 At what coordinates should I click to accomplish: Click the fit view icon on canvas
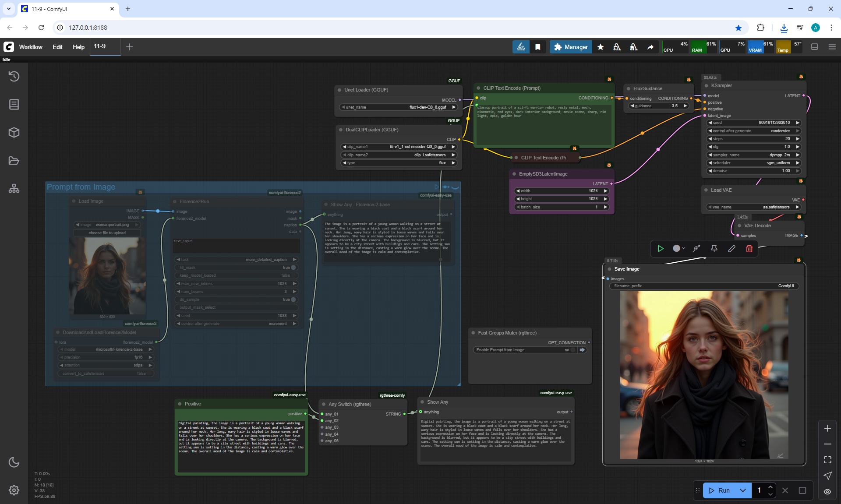pyautogui.click(x=827, y=460)
